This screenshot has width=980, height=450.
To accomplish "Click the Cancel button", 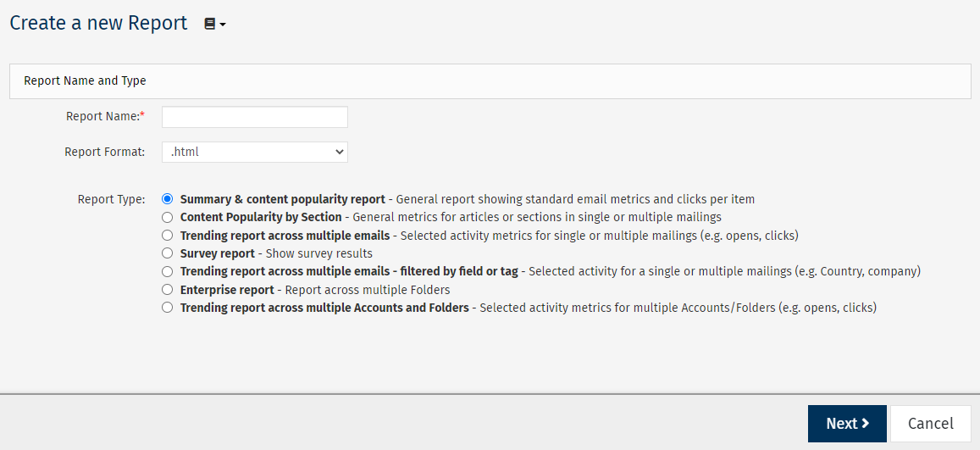I will (x=931, y=424).
